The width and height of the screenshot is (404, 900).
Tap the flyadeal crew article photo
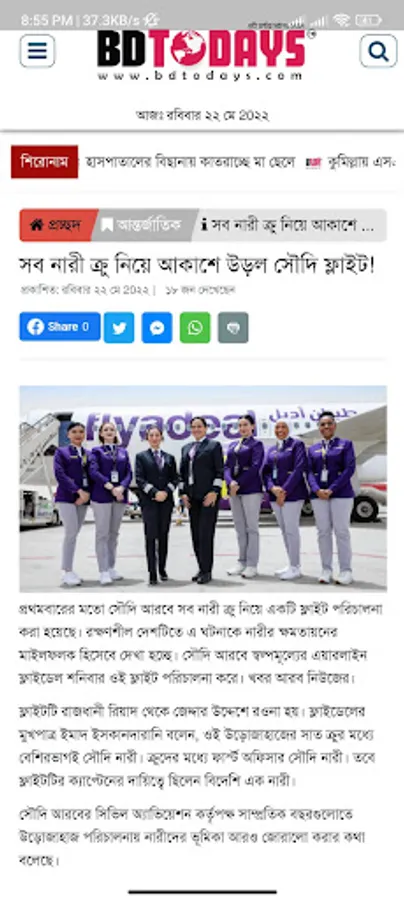pyautogui.click(x=203, y=488)
